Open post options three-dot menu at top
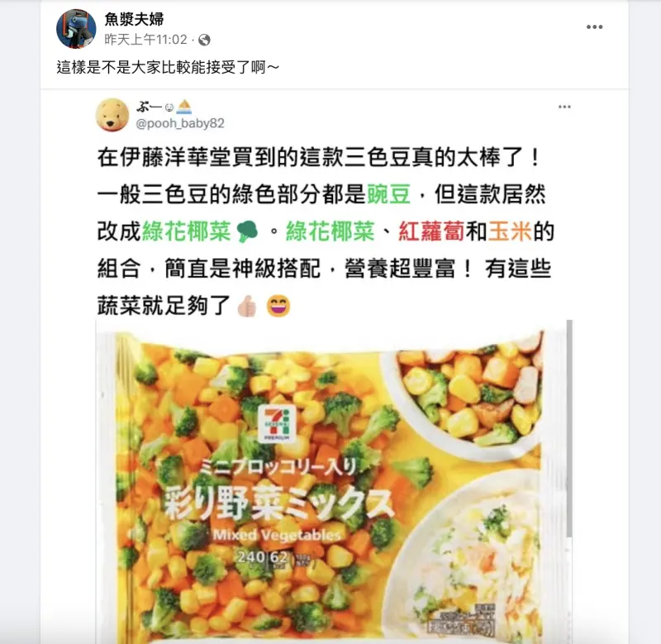The width and height of the screenshot is (661, 644). tap(594, 27)
